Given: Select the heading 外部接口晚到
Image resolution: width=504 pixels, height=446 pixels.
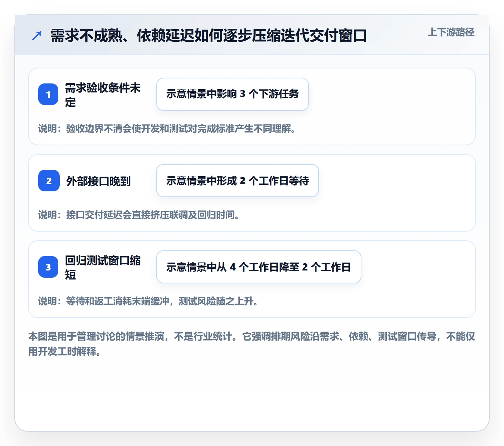Looking at the screenshot, I should (x=98, y=181).
